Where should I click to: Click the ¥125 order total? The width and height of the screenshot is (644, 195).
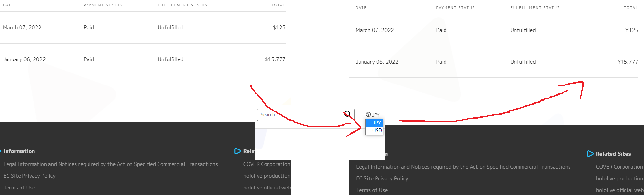(632, 30)
